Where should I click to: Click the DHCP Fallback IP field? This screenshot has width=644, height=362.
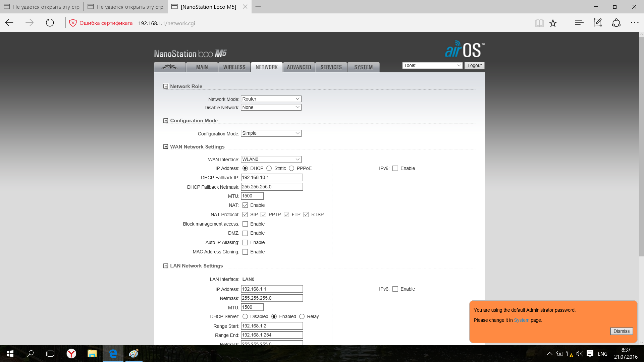(x=272, y=177)
